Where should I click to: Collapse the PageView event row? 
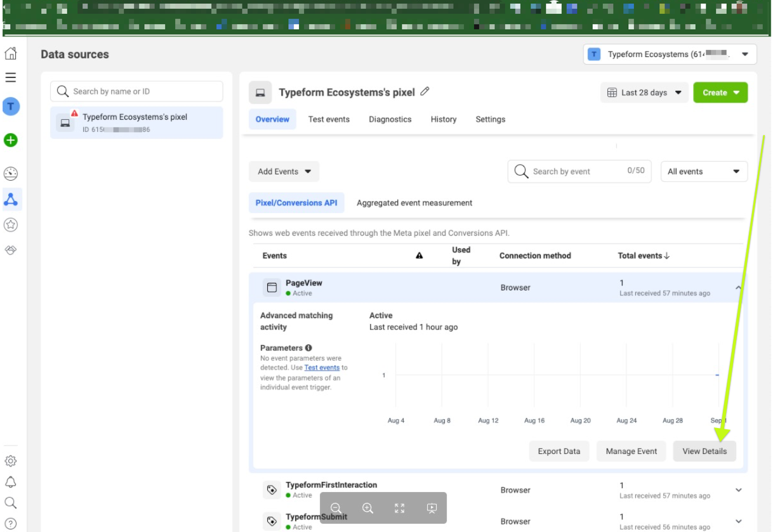738,288
